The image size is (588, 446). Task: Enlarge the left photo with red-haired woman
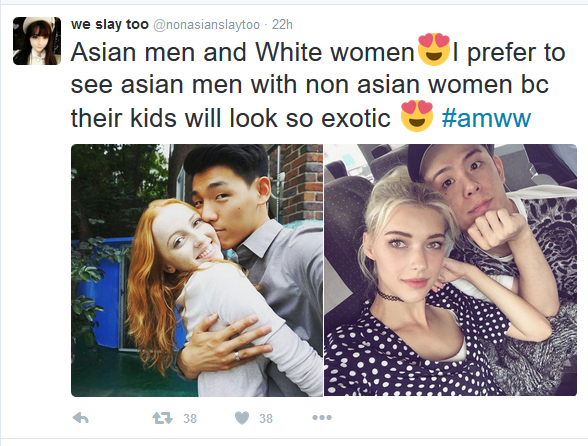click(197, 270)
